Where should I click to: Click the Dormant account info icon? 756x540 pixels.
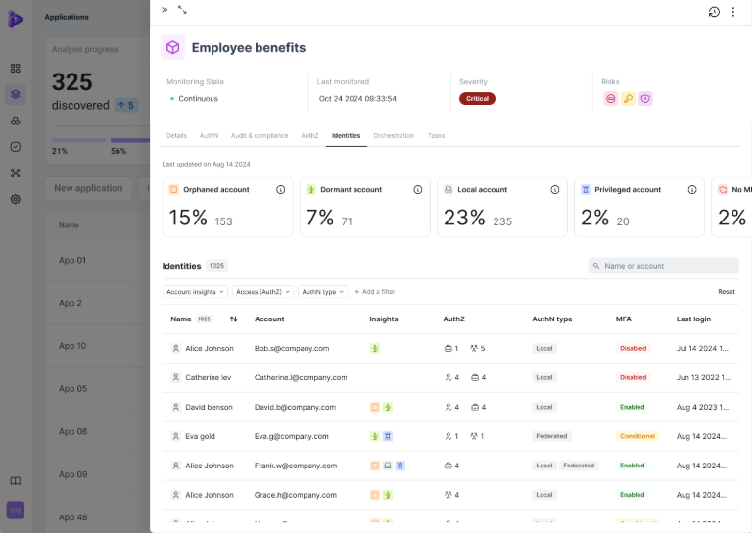418,190
